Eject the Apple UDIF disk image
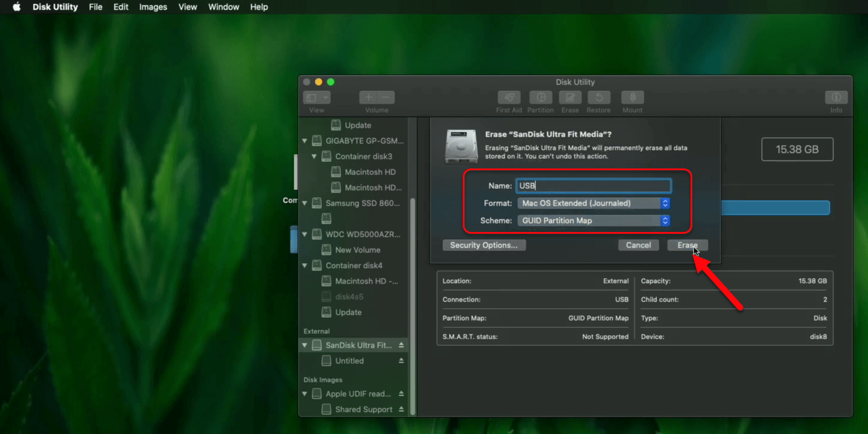The image size is (868, 434). pos(401,394)
